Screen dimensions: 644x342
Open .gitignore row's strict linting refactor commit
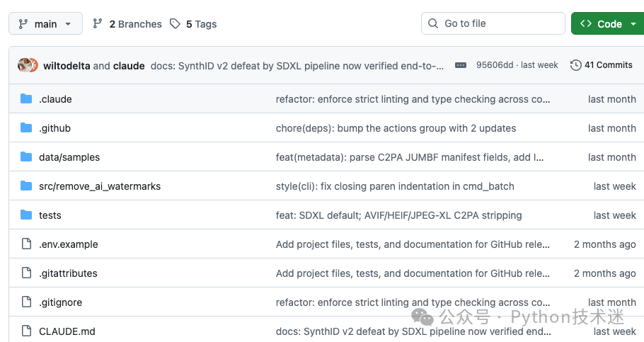(413, 302)
